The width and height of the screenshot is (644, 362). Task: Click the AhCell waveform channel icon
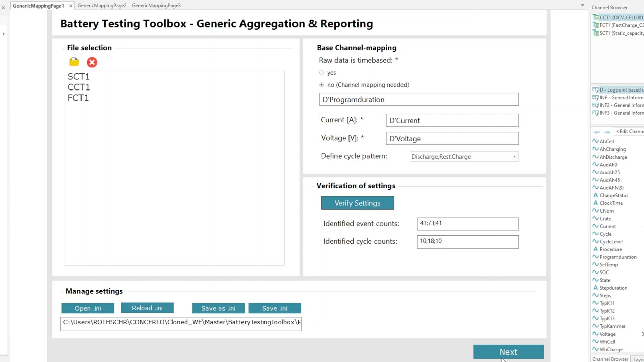click(595, 141)
